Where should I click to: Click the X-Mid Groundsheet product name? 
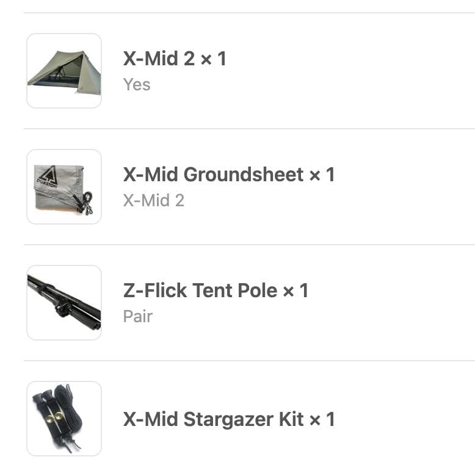click(213, 175)
